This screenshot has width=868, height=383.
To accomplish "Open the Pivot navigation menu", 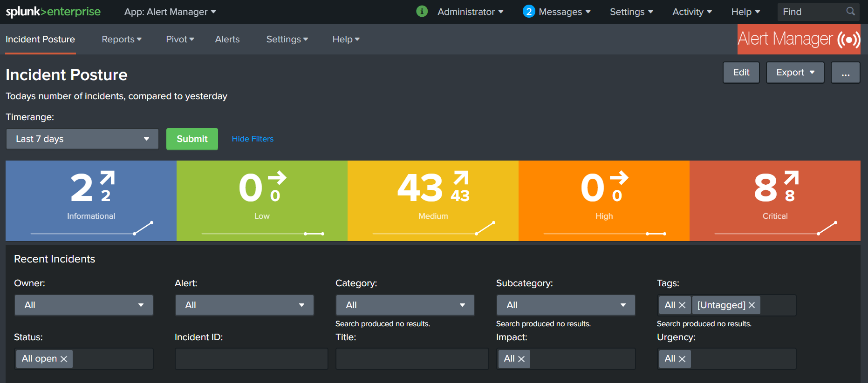I will (x=180, y=40).
